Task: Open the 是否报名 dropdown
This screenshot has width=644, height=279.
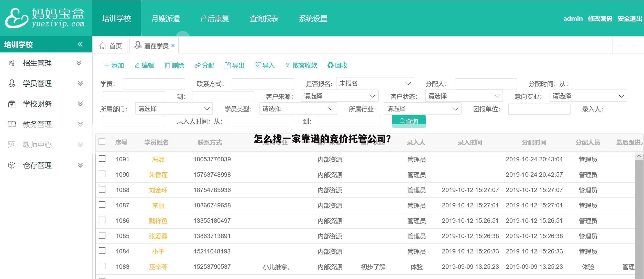Action: (x=375, y=83)
